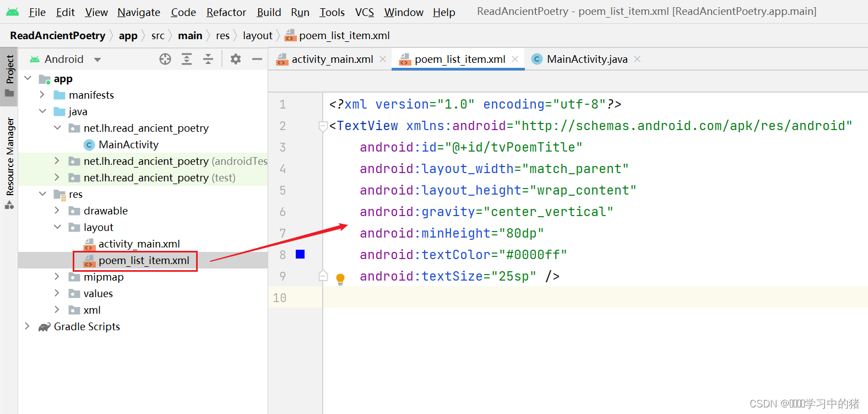
Task: Click the app breadcrumb
Action: 128,35
